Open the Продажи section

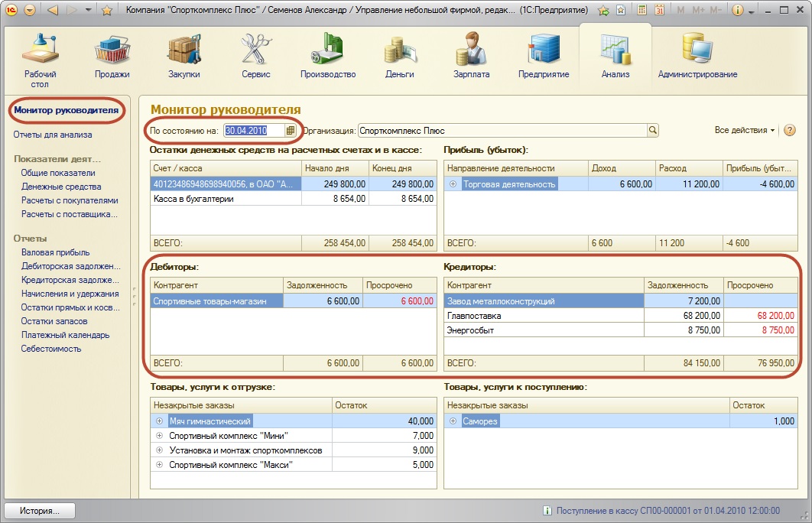[x=112, y=57]
